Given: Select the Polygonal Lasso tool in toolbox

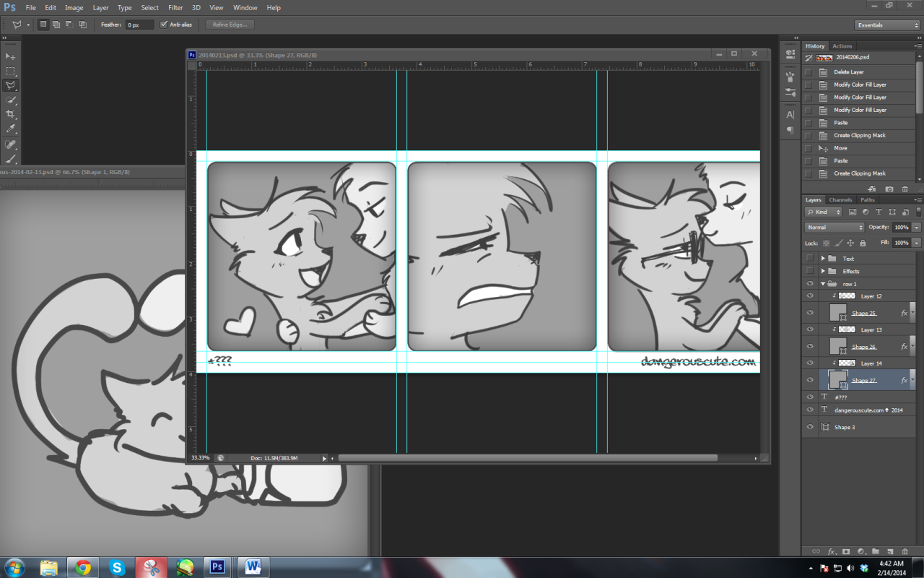Looking at the screenshot, I should click(11, 85).
